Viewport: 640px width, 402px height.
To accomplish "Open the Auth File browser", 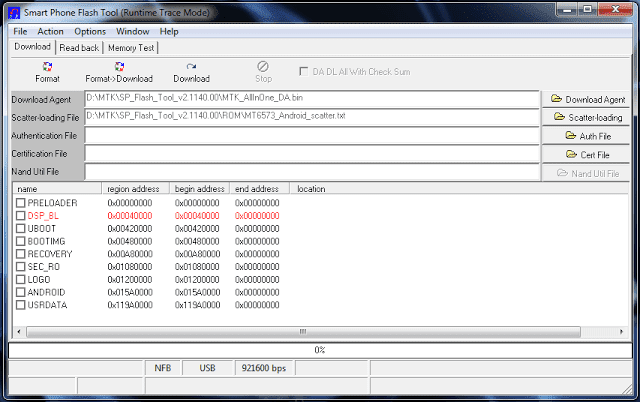I will coord(586,136).
